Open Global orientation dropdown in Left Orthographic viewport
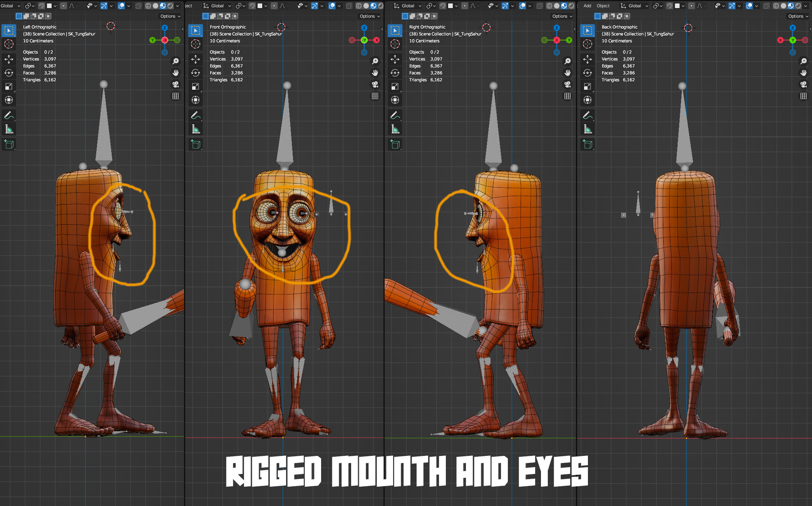Image resolution: width=812 pixels, height=506 pixels. [x=11, y=6]
